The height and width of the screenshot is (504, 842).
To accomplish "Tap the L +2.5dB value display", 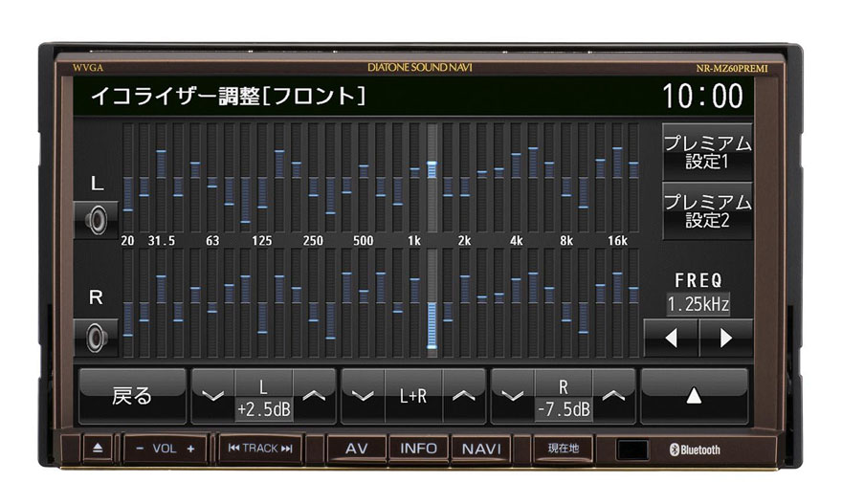I will pos(264,410).
